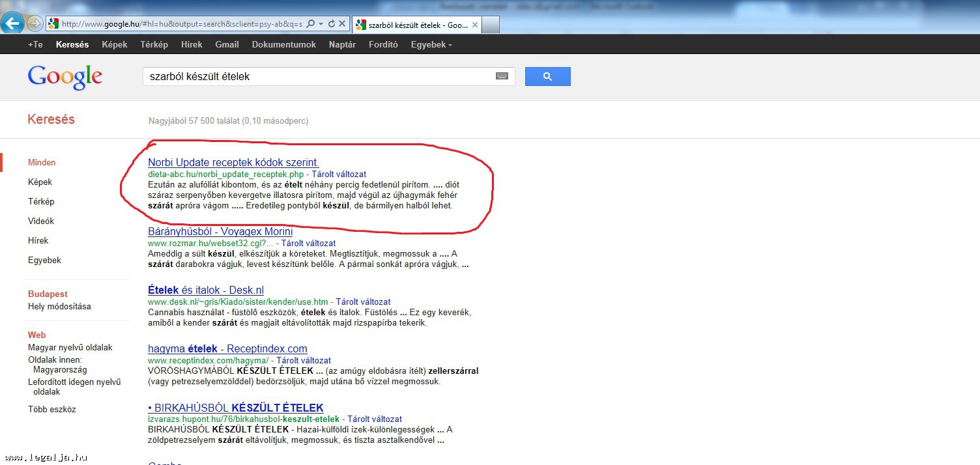Screen dimensions: 980x465
Task: Click the 'Nagyjából 57 500 találat' result count
Action: tap(229, 120)
